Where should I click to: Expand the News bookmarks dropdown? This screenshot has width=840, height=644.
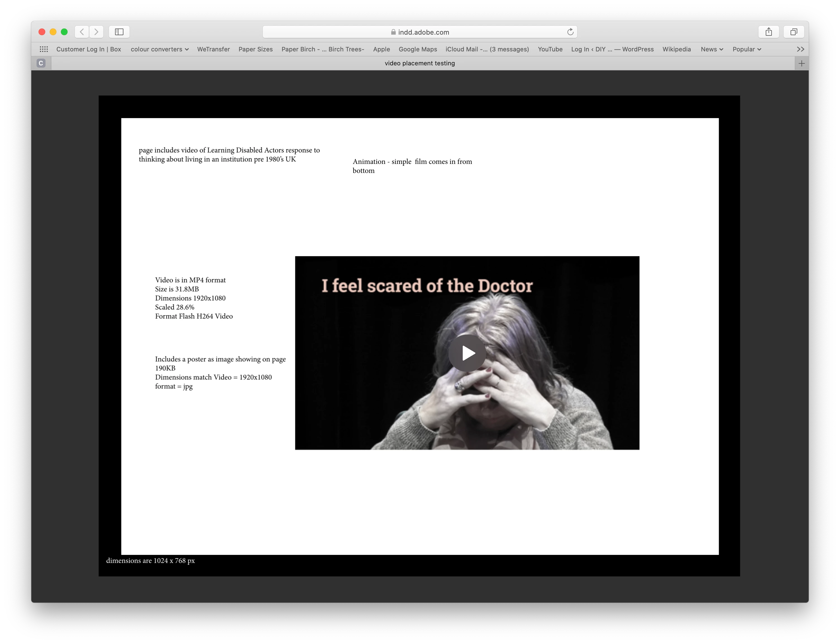click(712, 49)
